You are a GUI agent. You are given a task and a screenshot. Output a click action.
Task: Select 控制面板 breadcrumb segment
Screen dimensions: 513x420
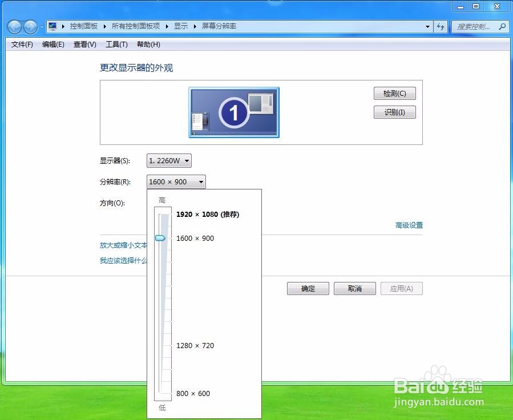coord(84,26)
